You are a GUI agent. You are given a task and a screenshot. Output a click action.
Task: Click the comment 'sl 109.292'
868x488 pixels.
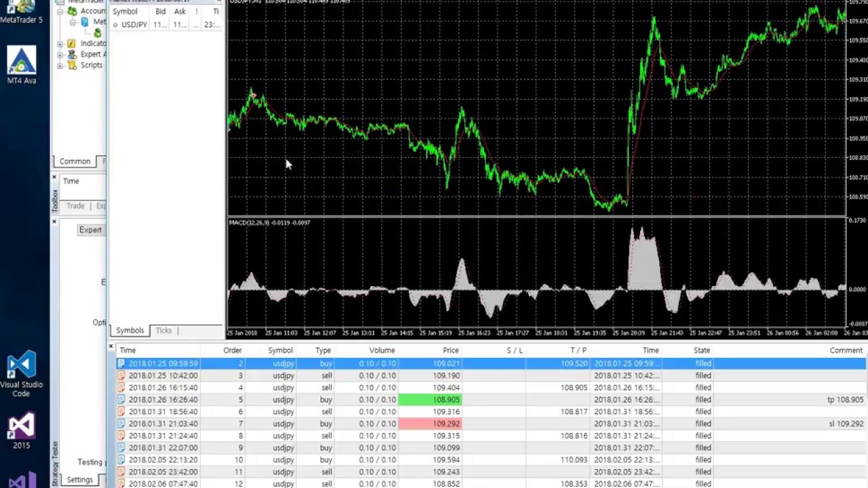tap(846, 424)
